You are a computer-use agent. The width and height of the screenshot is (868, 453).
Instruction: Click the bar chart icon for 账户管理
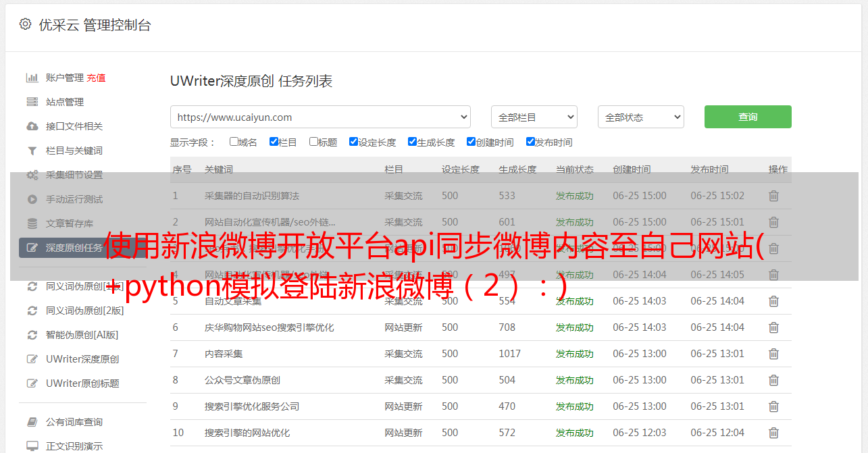tap(32, 78)
